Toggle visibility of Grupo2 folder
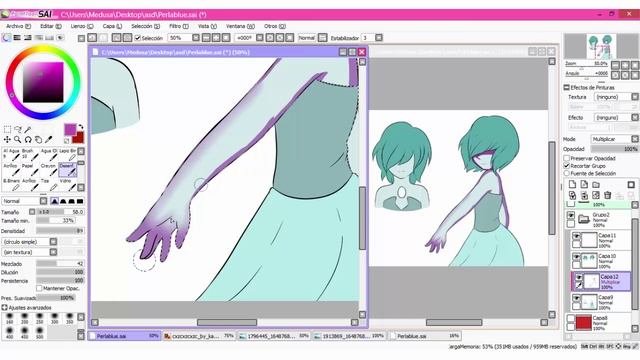640x360 pixels. point(571,215)
